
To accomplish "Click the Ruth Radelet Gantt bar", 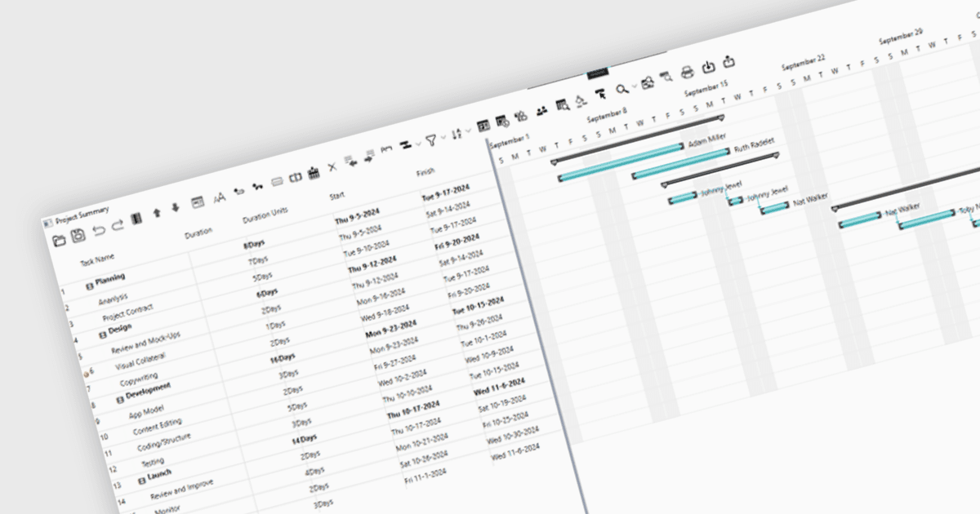I will click(x=682, y=162).
